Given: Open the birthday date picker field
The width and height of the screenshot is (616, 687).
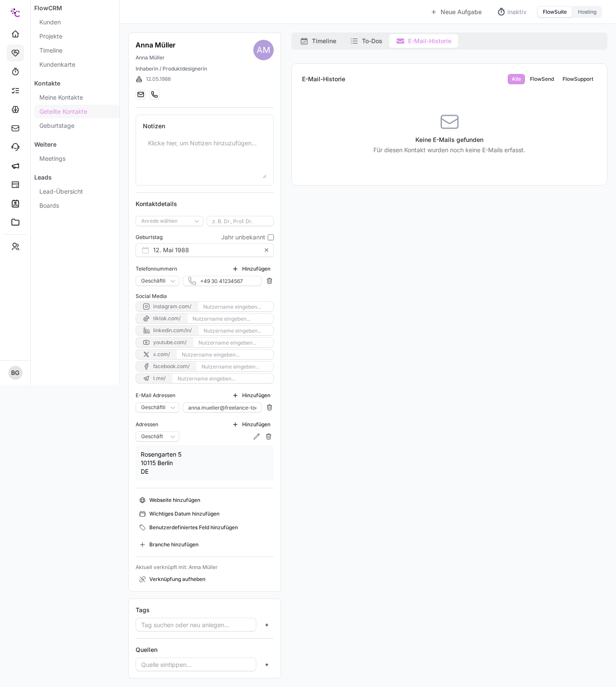Looking at the screenshot, I should tap(204, 250).
